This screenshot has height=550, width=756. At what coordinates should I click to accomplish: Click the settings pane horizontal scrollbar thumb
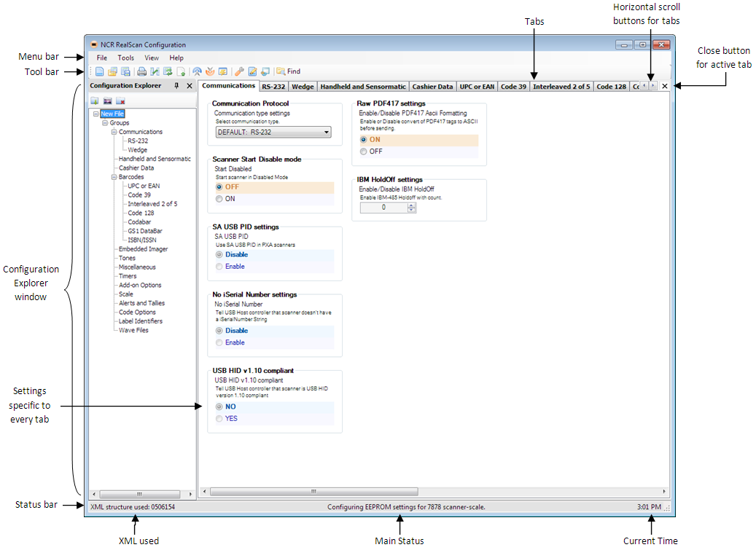pyautogui.click(x=314, y=492)
